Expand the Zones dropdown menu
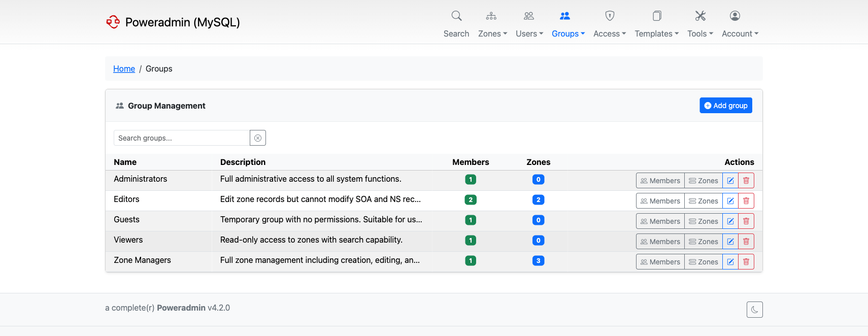Screen dimensions: 868x336 coord(492,24)
